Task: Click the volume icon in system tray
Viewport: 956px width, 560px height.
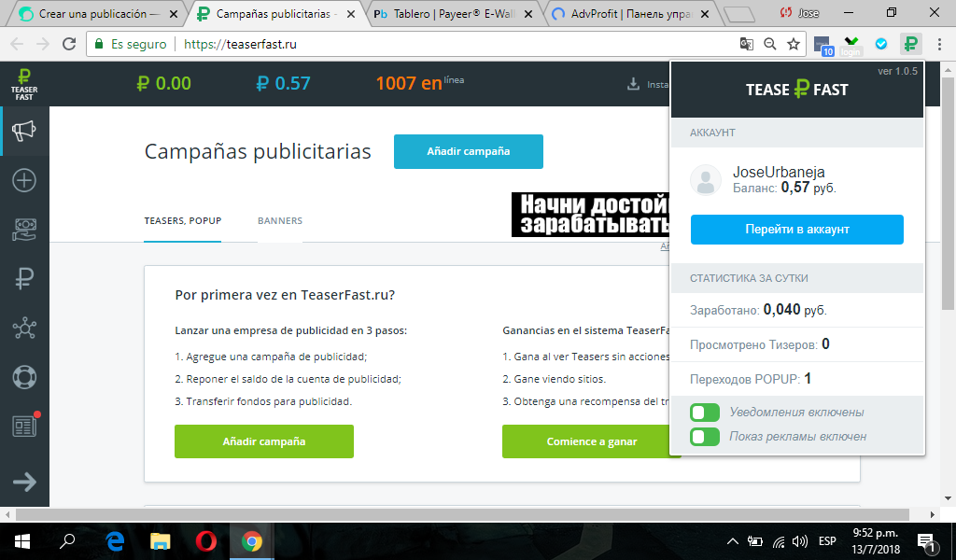Action: [800, 541]
